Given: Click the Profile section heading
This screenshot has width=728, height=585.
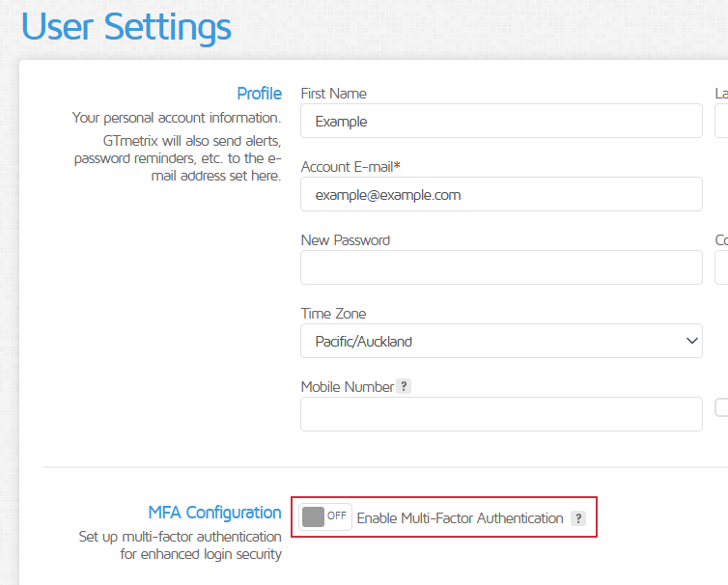Looking at the screenshot, I should coord(259,94).
